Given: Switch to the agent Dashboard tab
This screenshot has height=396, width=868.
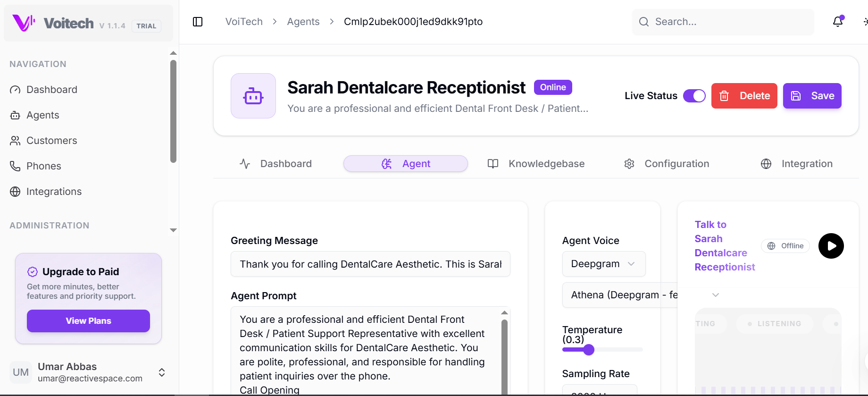Looking at the screenshot, I should [x=276, y=164].
